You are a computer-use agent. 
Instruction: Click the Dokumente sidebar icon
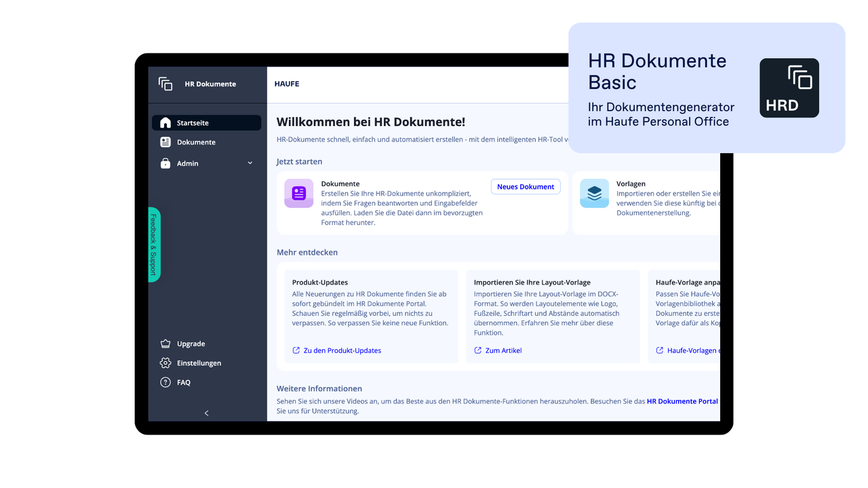click(165, 142)
